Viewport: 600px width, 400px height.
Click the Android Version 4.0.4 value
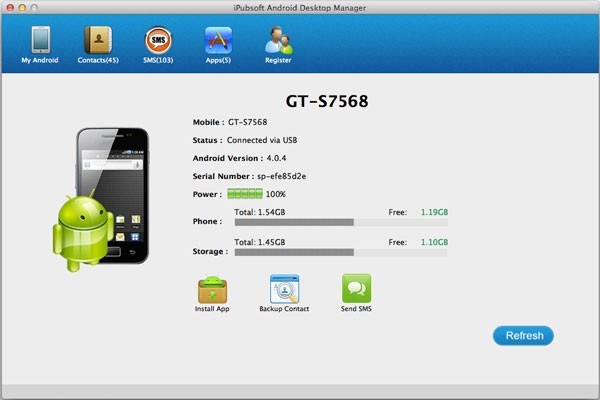tap(276, 158)
